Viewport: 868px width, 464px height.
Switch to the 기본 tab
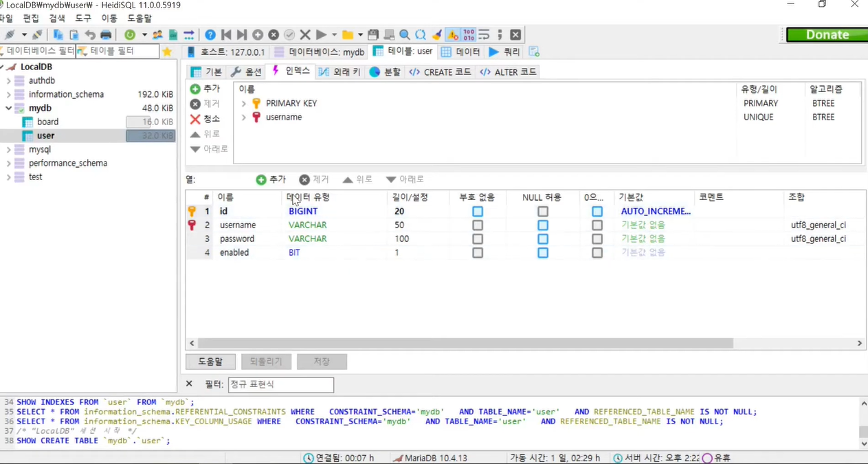click(x=206, y=71)
